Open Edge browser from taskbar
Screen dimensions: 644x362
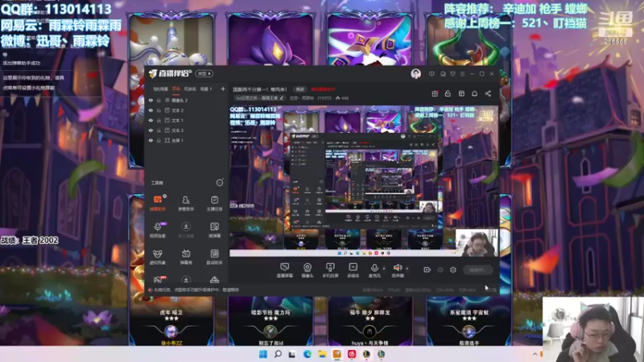click(x=308, y=354)
